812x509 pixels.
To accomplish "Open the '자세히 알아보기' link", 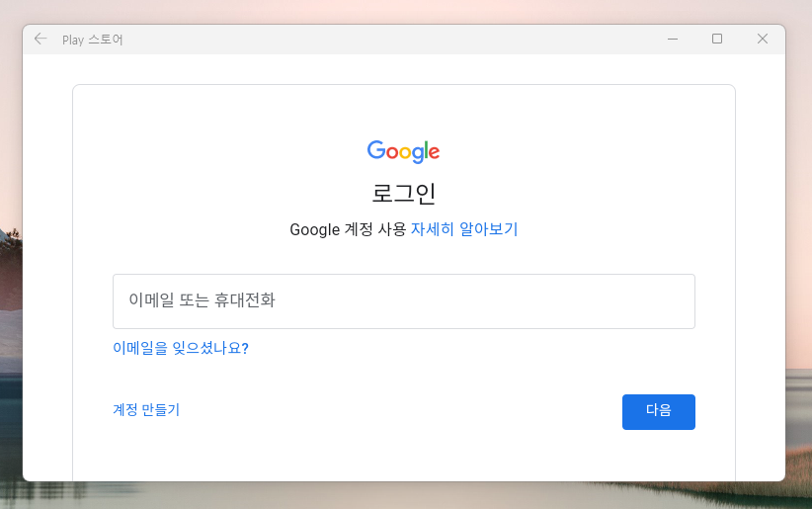I will (464, 229).
